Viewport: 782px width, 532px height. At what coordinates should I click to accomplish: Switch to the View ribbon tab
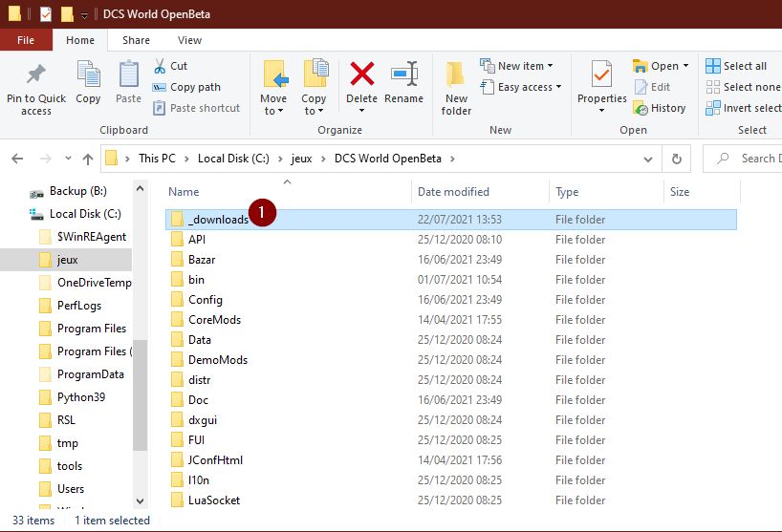click(189, 40)
